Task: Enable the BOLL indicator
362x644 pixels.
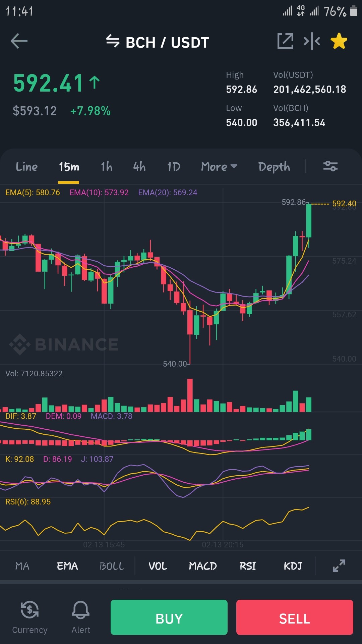Action: tap(112, 566)
